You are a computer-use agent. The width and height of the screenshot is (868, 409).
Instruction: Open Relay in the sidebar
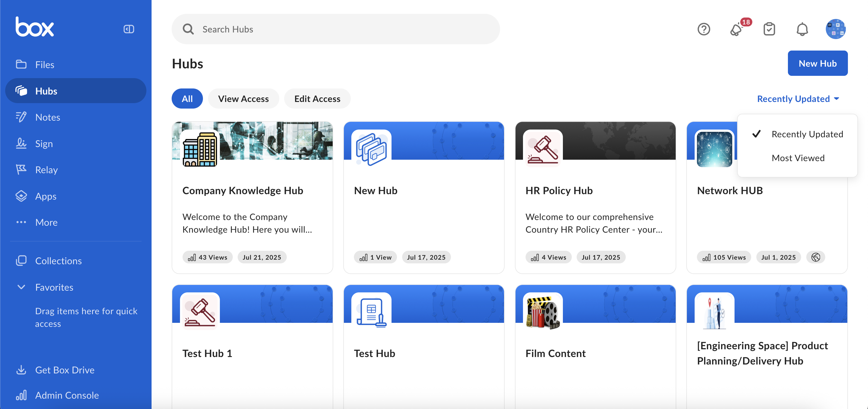[x=46, y=169]
